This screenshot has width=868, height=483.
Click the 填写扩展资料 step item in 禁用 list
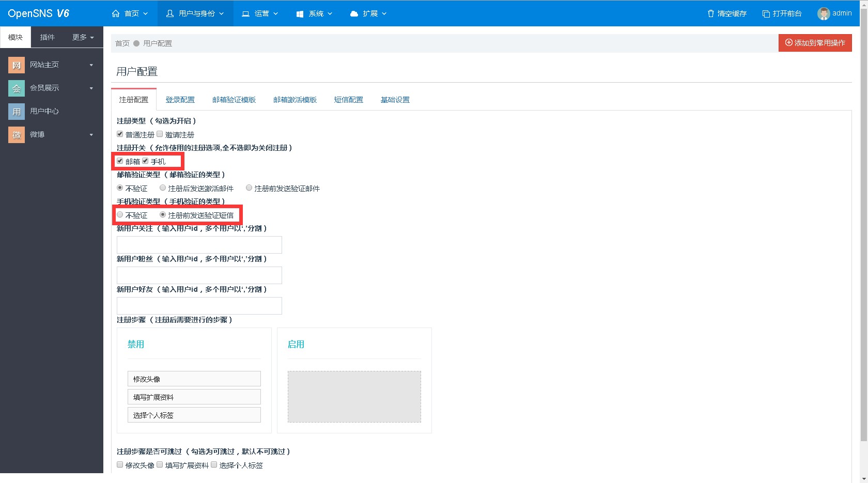coord(194,397)
